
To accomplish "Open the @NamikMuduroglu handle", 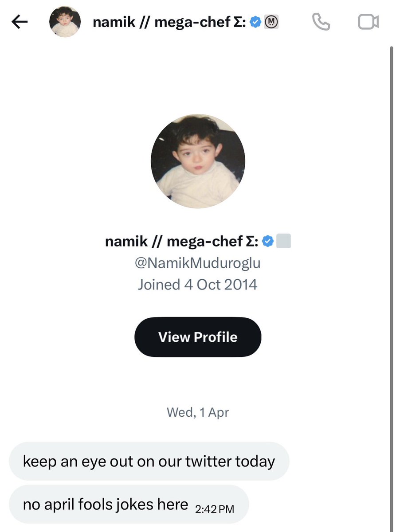I will click(197, 263).
